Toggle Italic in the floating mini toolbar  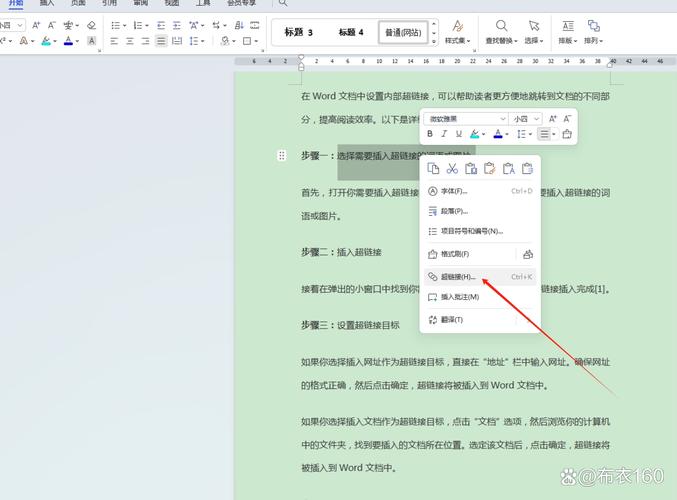[444, 134]
